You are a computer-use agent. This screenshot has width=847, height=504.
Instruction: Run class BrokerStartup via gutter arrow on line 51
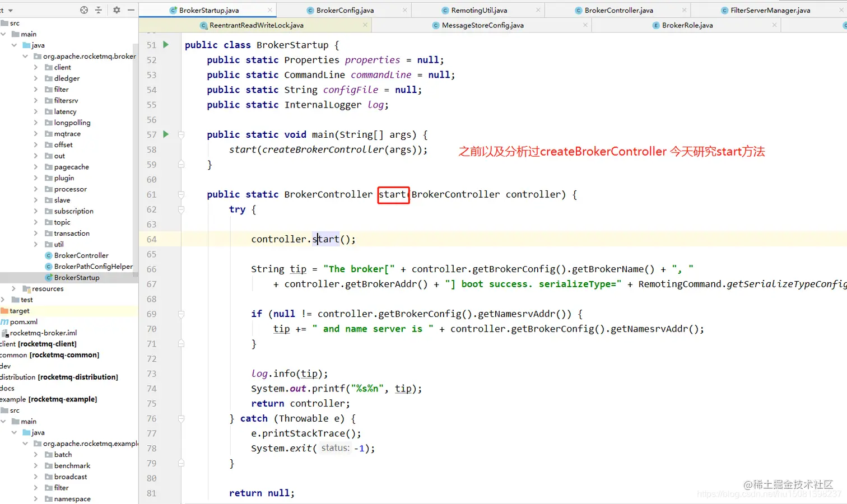(x=166, y=45)
